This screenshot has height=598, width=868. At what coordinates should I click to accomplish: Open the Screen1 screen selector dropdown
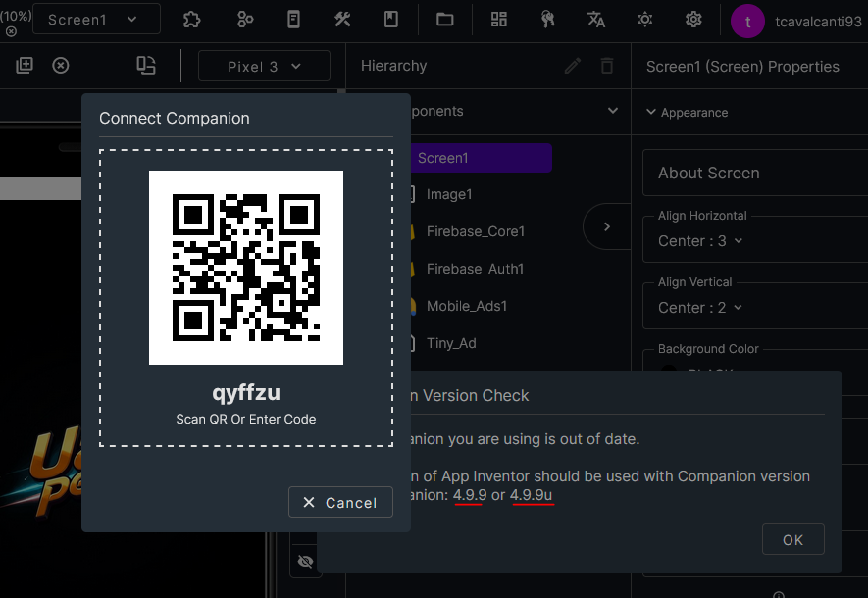point(96,20)
